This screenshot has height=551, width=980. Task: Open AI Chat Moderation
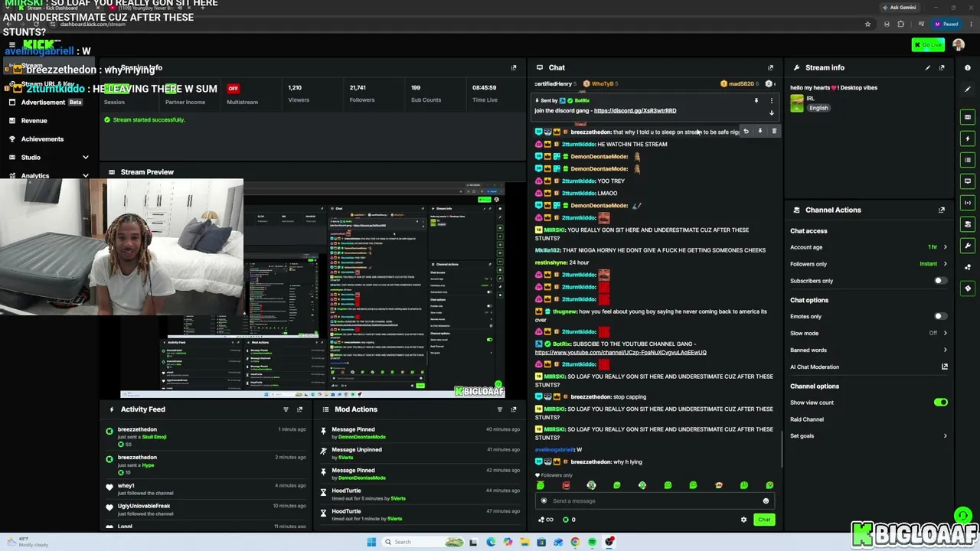point(868,367)
